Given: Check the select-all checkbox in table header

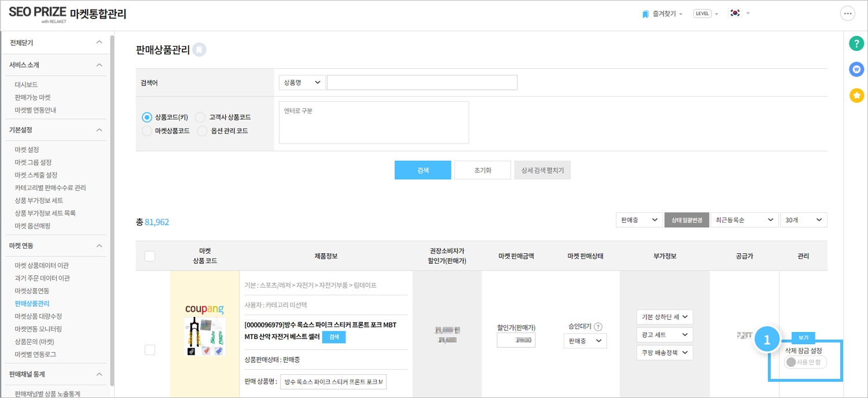Looking at the screenshot, I should 150,256.
